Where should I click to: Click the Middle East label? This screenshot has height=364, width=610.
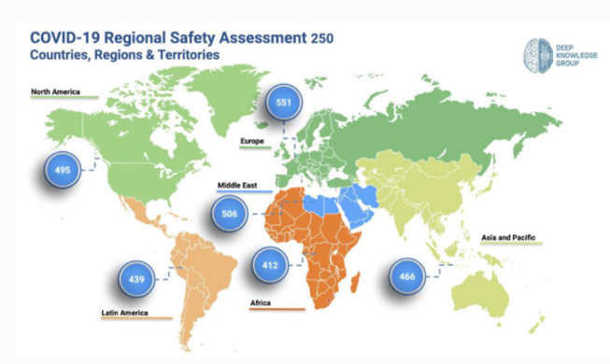point(237,185)
